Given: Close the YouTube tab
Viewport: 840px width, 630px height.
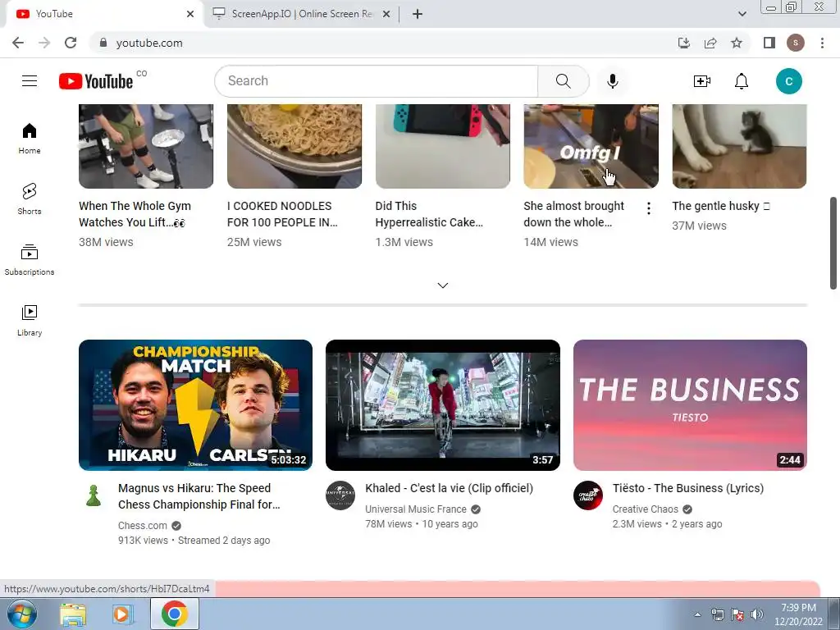Looking at the screenshot, I should (x=190, y=14).
